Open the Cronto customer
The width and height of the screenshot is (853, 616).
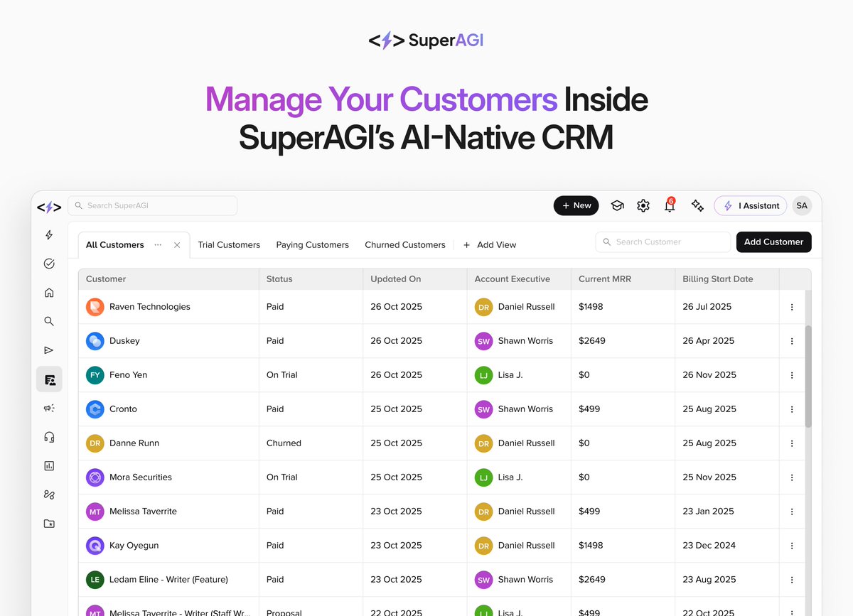coord(123,409)
